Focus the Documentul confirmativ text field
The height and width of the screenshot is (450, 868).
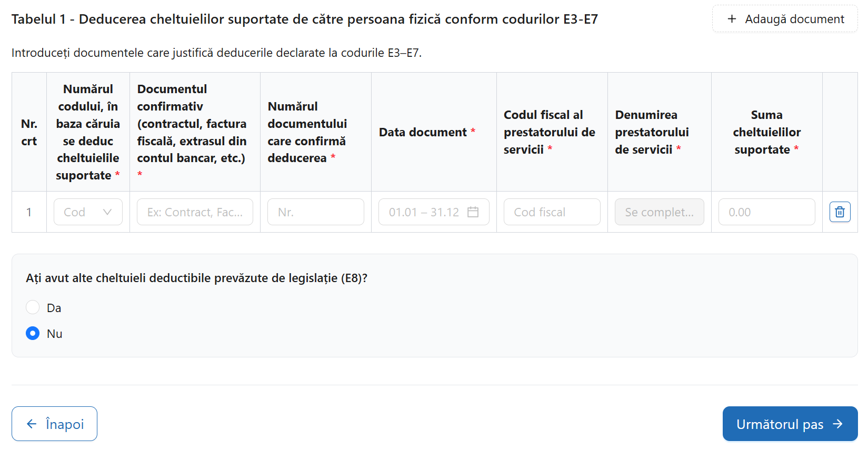click(x=195, y=212)
